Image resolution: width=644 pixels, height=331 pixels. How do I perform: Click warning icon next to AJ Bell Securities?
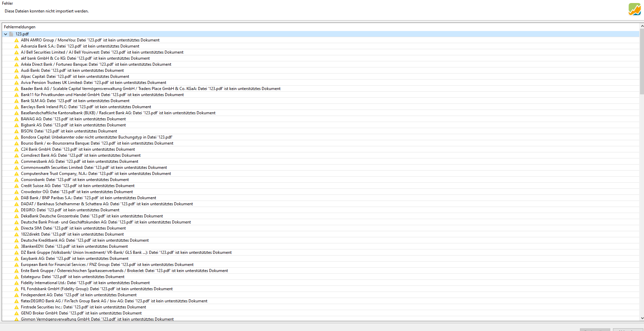(17, 52)
